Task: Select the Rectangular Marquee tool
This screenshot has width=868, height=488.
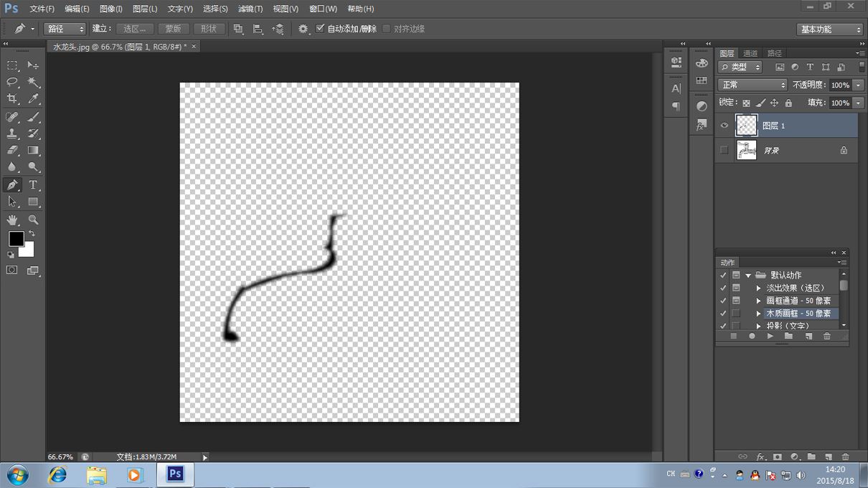Action: pyautogui.click(x=12, y=65)
